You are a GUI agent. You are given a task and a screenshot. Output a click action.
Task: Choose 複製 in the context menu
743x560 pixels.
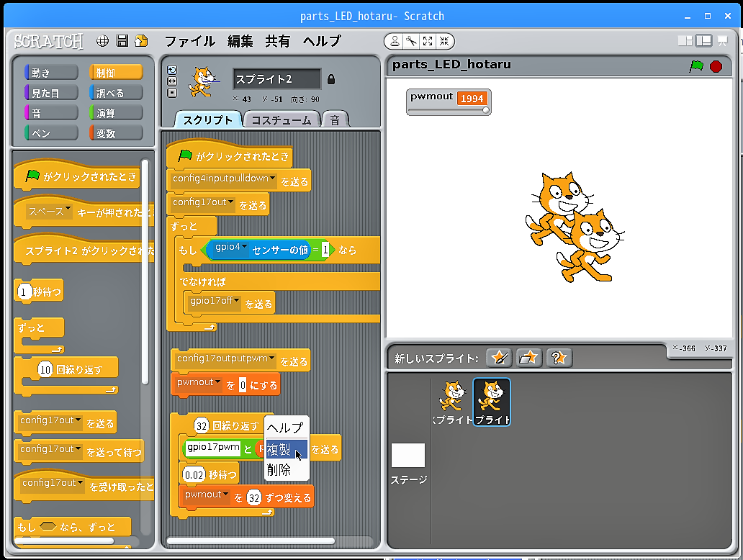(286, 449)
